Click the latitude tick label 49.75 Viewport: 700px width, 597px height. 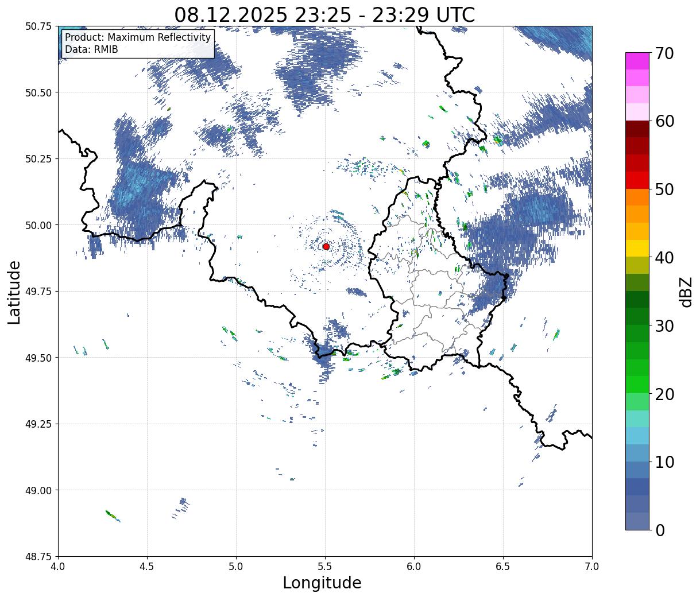click(x=38, y=292)
